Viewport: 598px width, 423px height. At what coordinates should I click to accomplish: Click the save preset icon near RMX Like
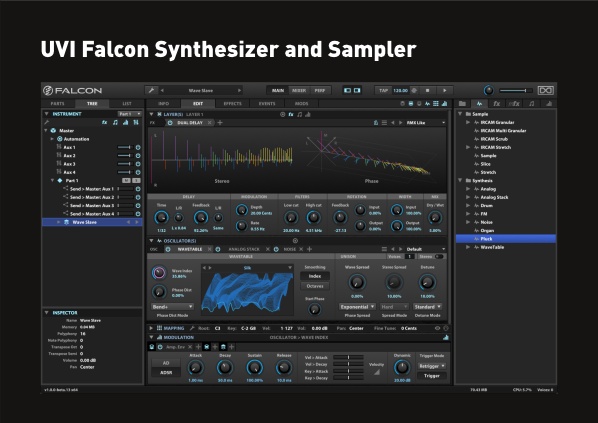376,122
